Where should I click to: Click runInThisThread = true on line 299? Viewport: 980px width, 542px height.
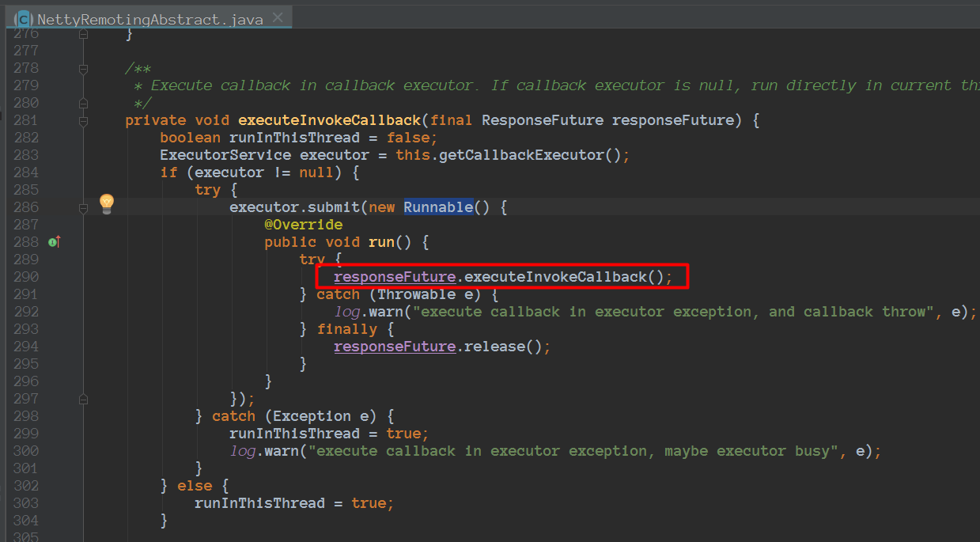point(329,434)
